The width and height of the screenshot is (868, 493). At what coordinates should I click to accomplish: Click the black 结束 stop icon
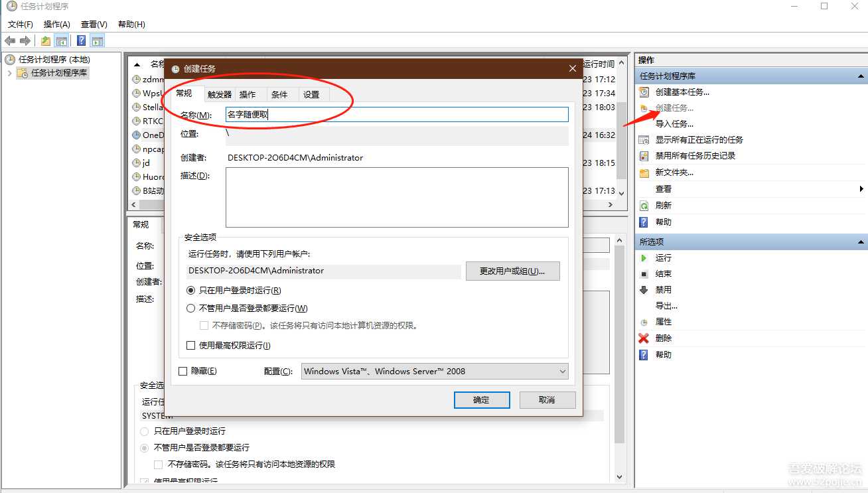point(644,274)
